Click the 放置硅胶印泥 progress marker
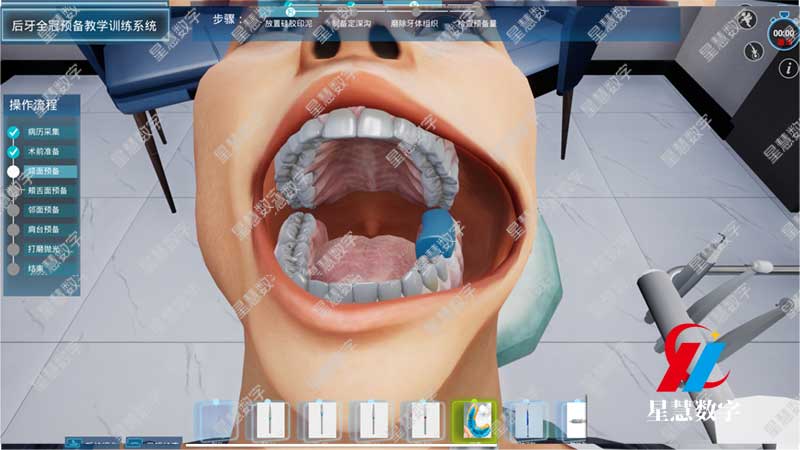 tap(290, 10)
